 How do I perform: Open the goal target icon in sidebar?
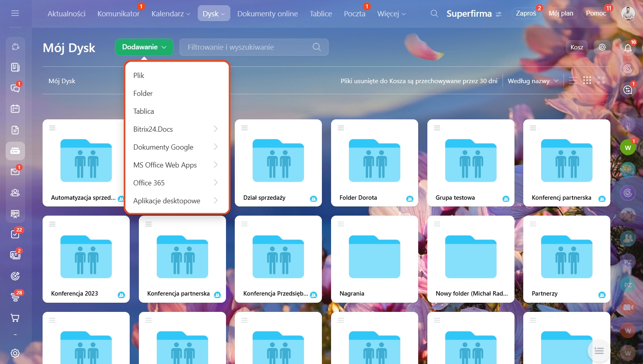pyautogui.click(x=15, y=276)
